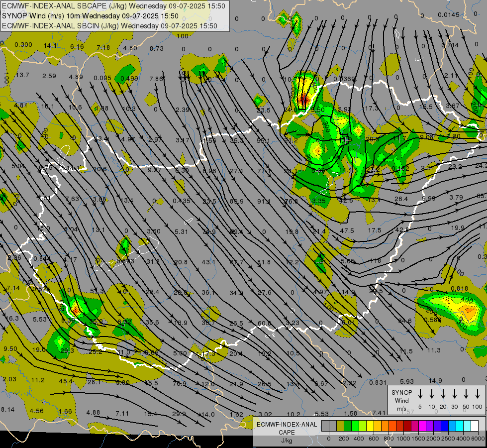Click the map value '0.714'
Viewport: 487px width, 448px height.
tap(450, 45)
